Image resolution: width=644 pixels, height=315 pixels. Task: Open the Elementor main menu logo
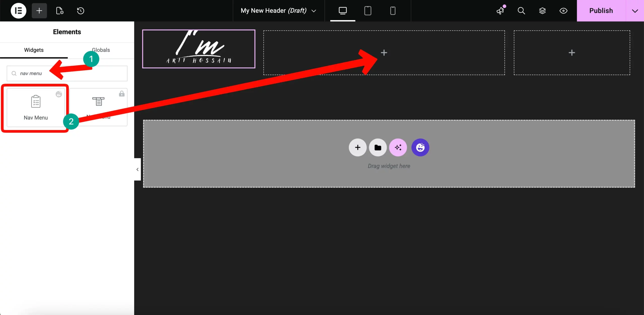18,11
